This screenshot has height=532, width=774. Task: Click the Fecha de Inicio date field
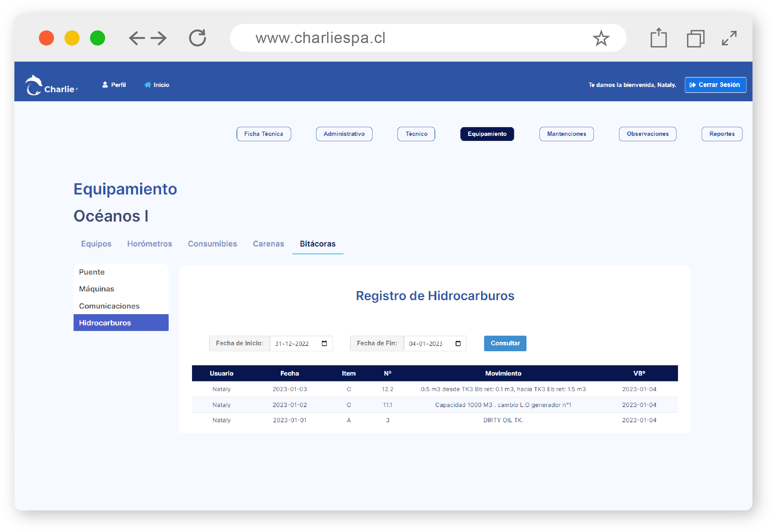293,343
